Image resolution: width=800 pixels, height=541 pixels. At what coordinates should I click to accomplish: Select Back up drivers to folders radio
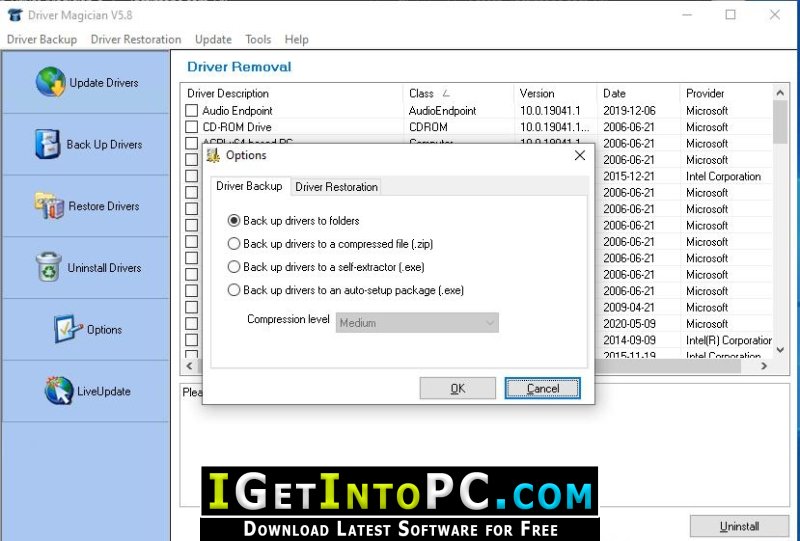point(234,220)
